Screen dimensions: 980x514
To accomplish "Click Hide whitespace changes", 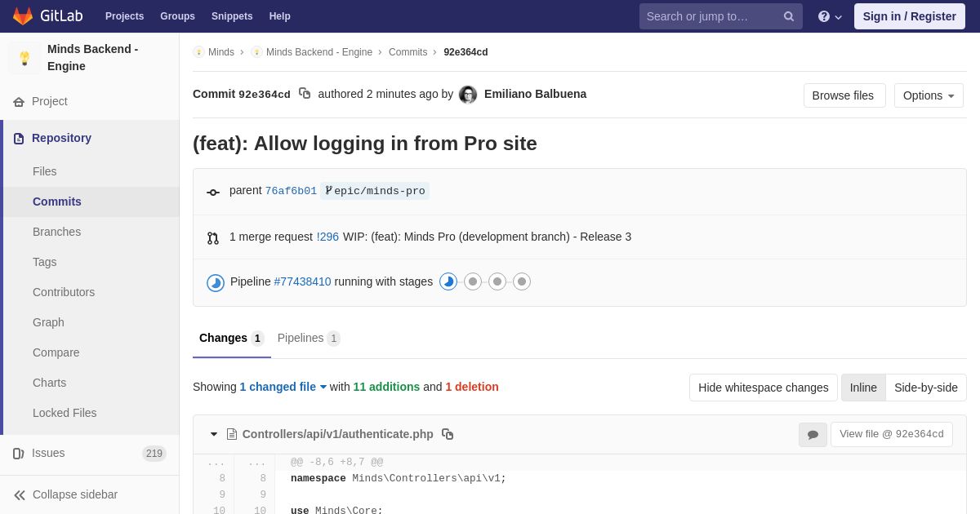I will click(764, 388).
